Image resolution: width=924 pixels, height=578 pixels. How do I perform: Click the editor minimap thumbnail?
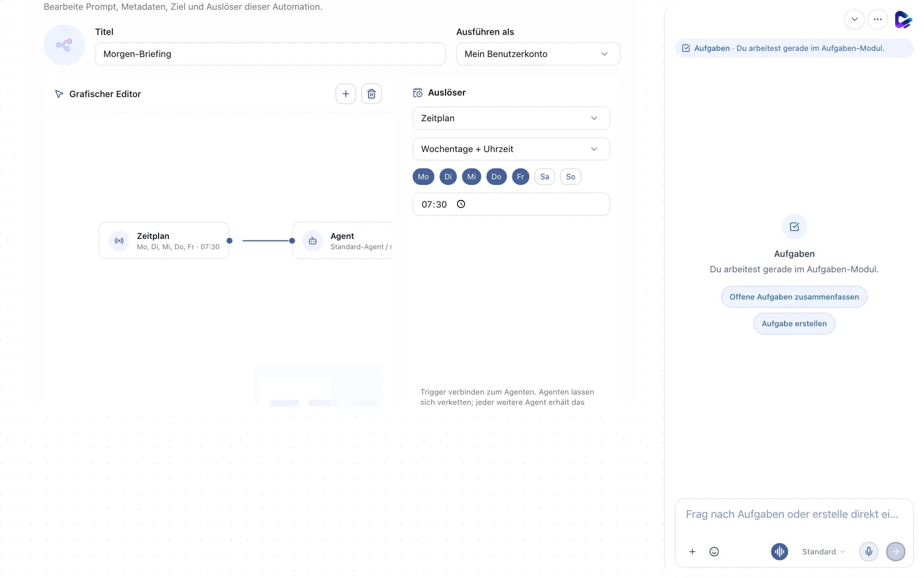point(318,386)
